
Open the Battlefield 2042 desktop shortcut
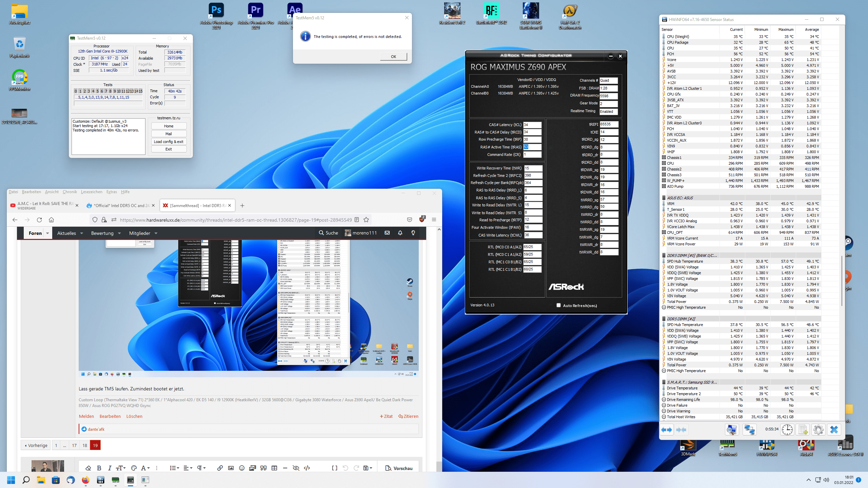click(x=491, y=14)
